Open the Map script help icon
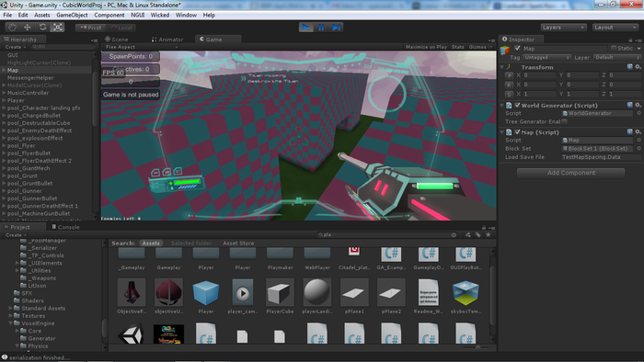644x362 pixels. pyautogui.click(x=629, y=132)
